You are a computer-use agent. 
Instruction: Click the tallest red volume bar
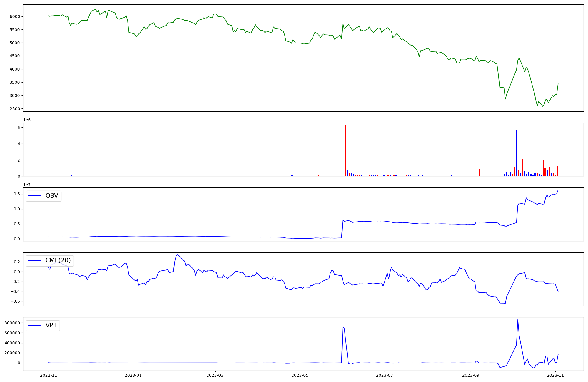click(345, 150)
